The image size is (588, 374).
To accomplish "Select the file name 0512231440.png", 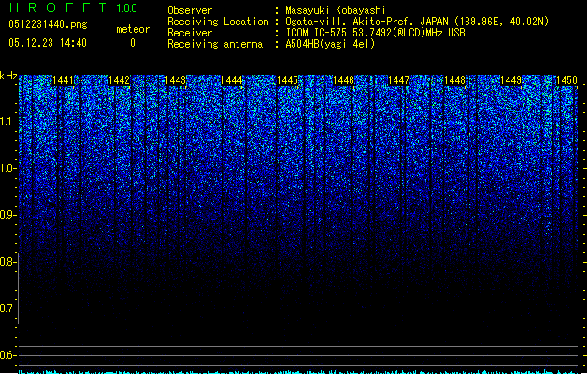I will [48, 24].
